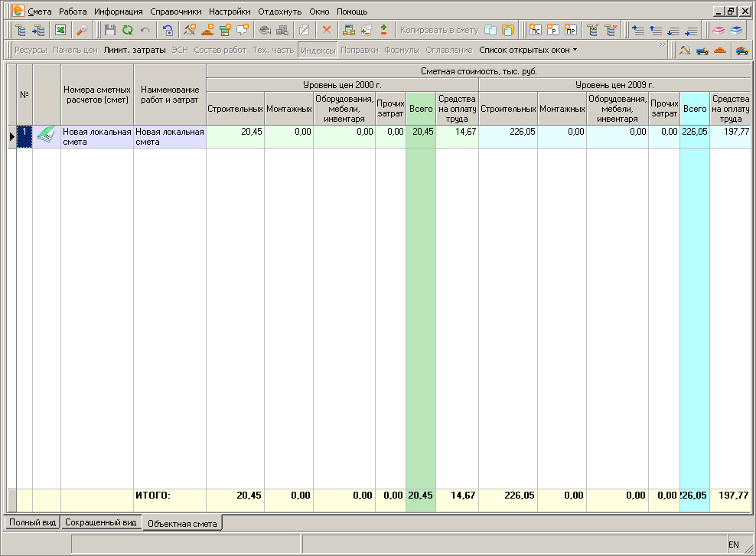Click the ЛС document icon
Viewport: 756px width, 556px height.
(535, 30)
